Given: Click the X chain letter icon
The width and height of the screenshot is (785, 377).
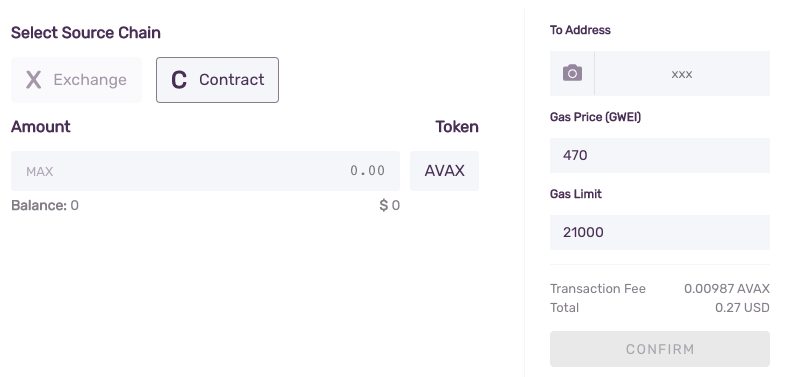Looking at the screenshot, I should pos(34,80).
